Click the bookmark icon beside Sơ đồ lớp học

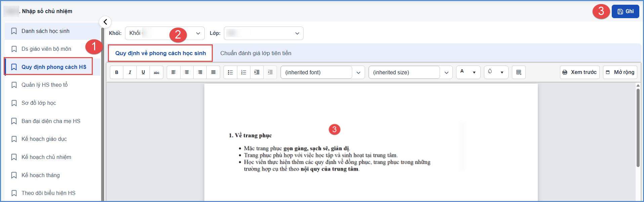(14, 103)
